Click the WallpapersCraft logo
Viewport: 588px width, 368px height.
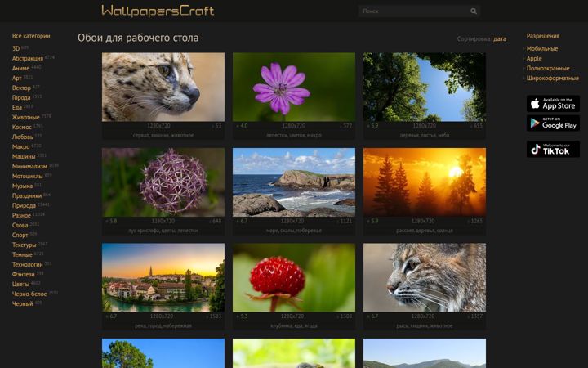click(x=158, y=11)
